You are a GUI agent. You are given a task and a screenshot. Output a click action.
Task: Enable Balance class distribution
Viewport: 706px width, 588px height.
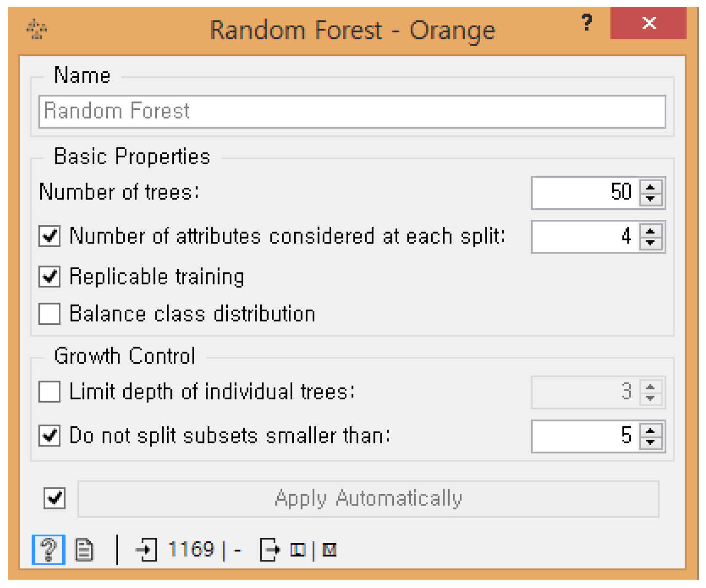click(x=50, y=314)
